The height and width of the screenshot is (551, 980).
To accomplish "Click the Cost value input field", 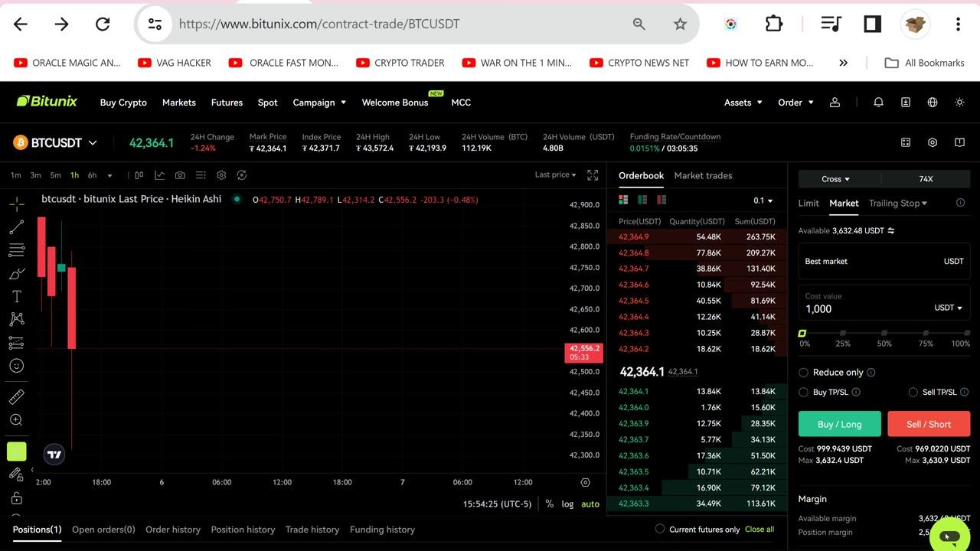I will pos(884,302).
